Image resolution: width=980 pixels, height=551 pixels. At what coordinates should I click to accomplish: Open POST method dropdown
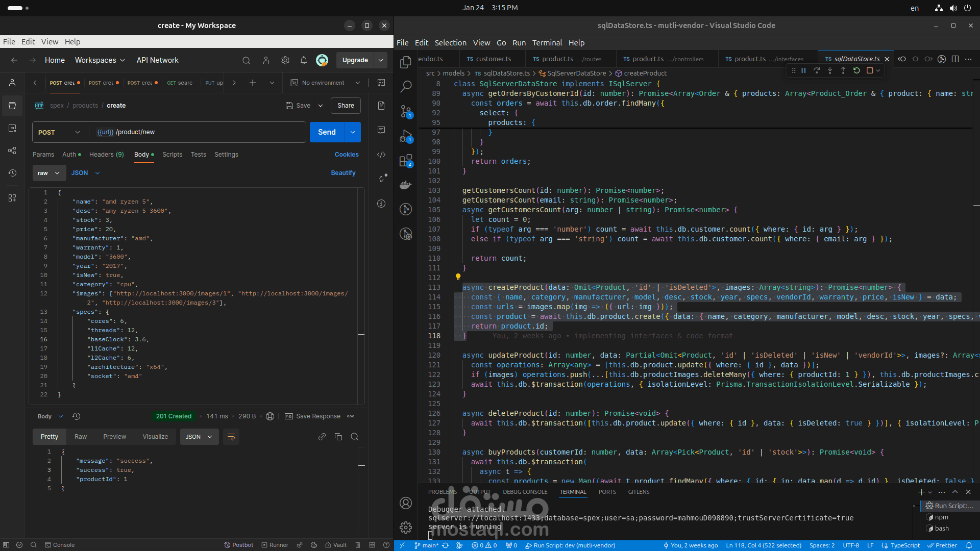[x=59, y=132]
